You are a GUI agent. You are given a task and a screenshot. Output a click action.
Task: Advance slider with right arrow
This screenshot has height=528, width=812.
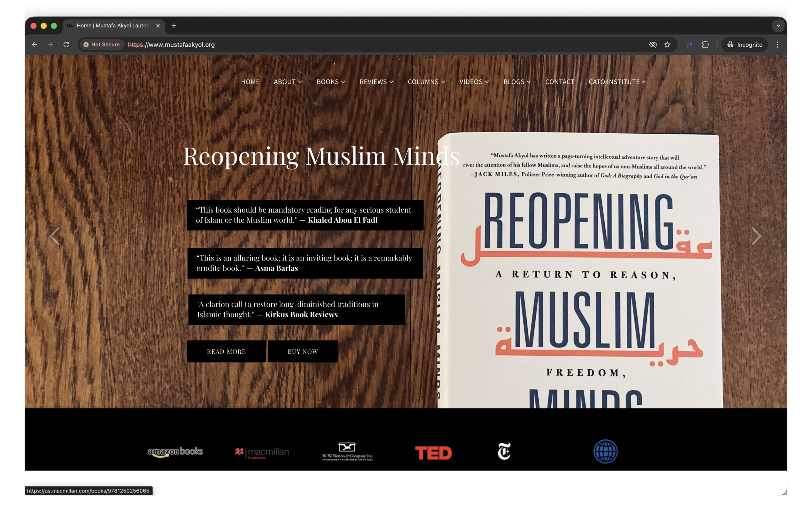tap(756, 236)
